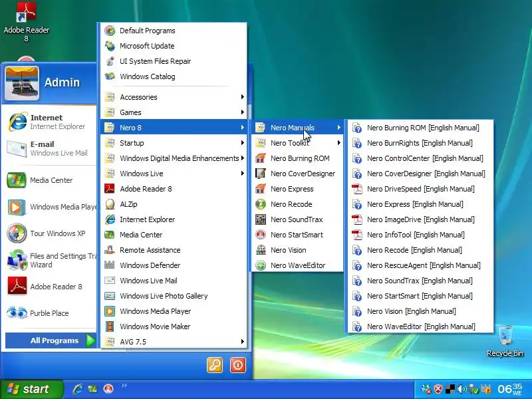
Task: Open Purble Place eyes icon
Action: 17,313
